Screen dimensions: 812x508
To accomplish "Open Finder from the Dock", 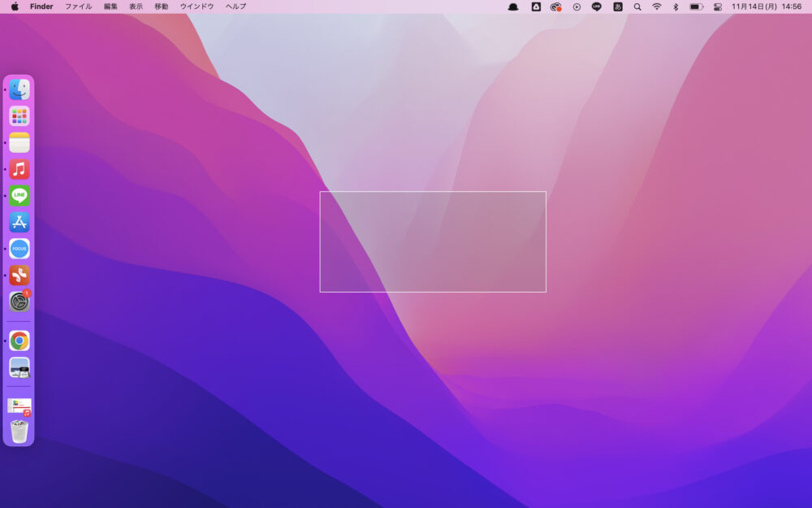I will pos(19,89).
